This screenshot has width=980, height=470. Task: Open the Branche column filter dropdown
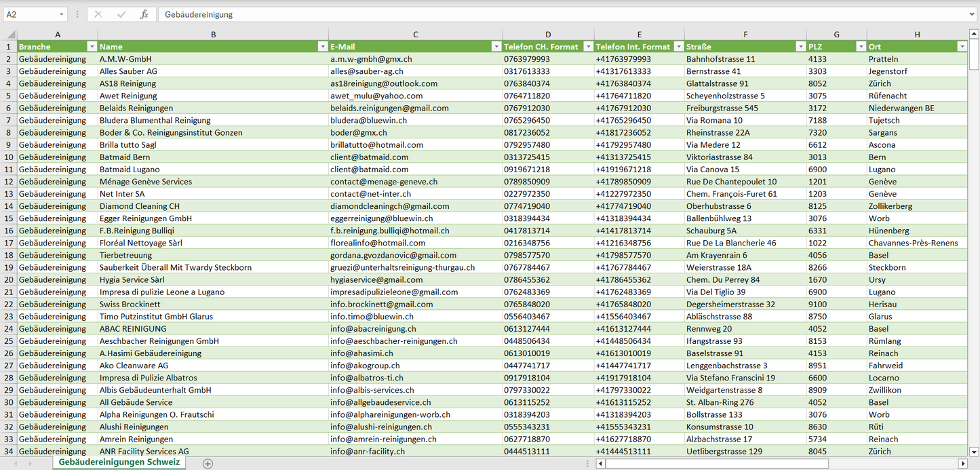(x=92, y=47)
